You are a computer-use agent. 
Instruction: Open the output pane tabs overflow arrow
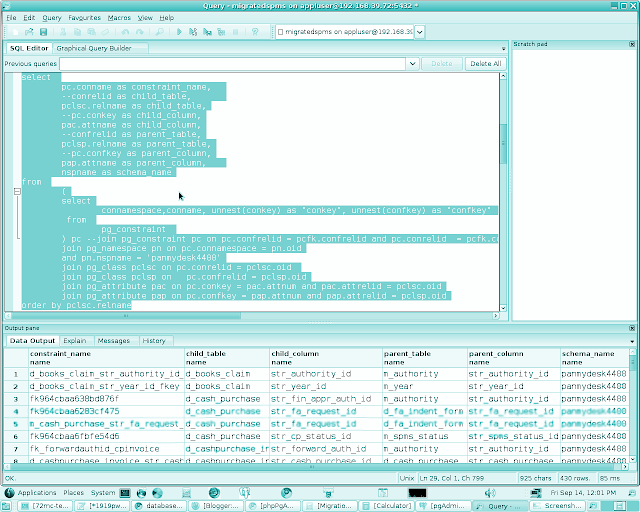632,341
